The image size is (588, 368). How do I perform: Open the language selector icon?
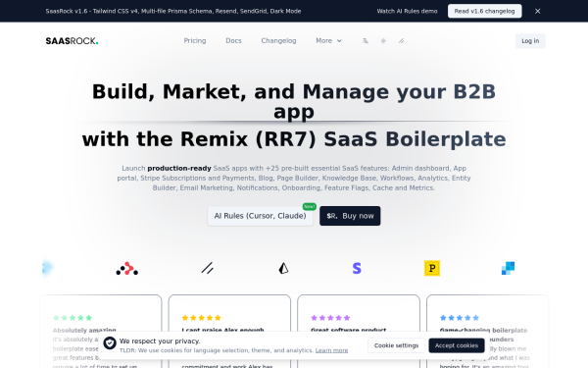pos(366,41)
